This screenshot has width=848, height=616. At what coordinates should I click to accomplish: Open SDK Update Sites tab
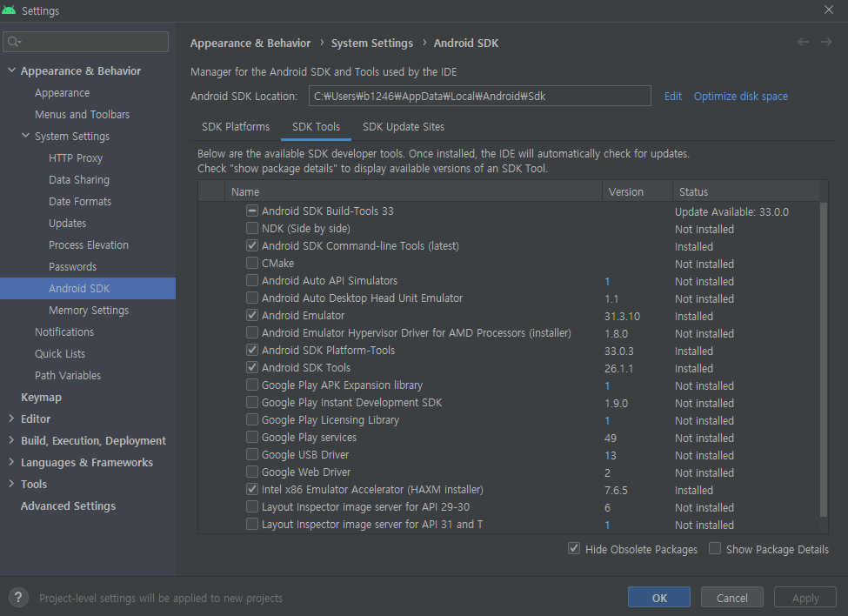(404, 126)
